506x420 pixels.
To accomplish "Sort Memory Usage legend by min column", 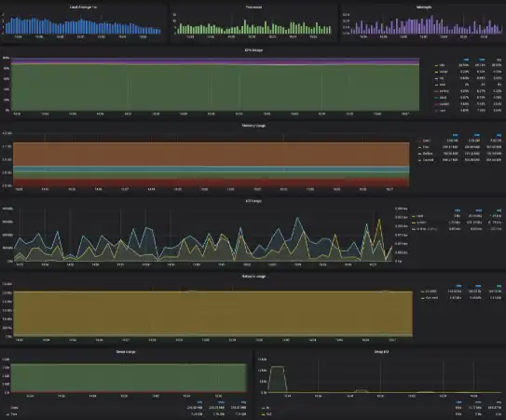I will (456, 135).
